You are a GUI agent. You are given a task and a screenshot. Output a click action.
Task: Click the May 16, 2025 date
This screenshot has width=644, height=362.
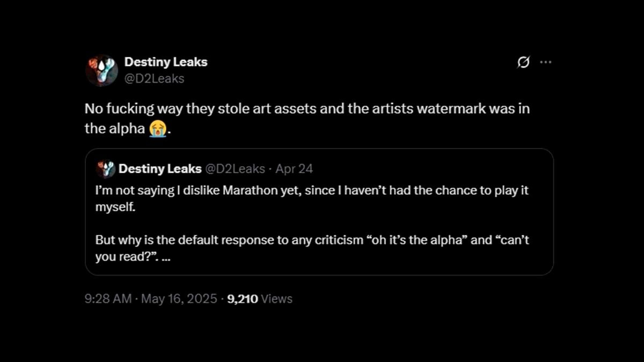point(179,299)
